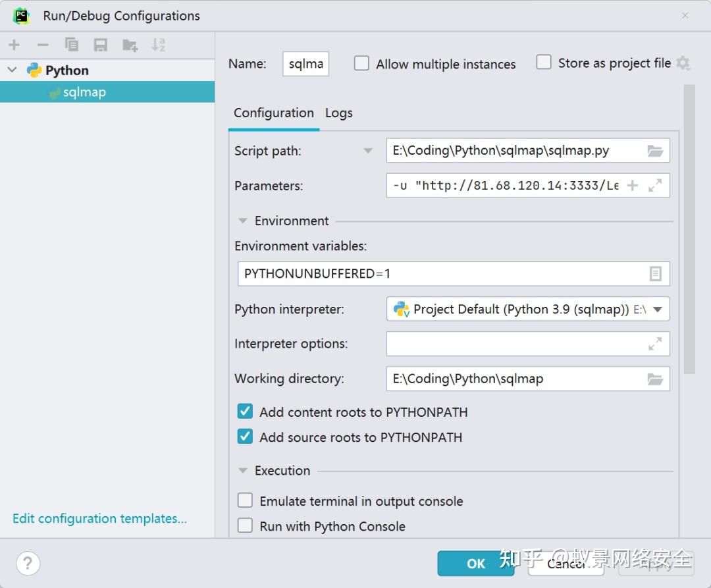Confirm with the OK button

475,564
